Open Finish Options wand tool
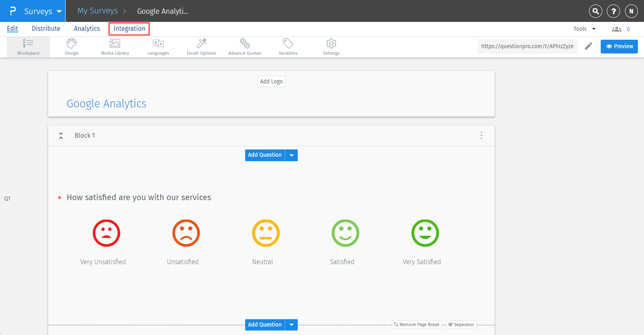Image resolution: width=644 pixels, height=335 pixels. 202,47
